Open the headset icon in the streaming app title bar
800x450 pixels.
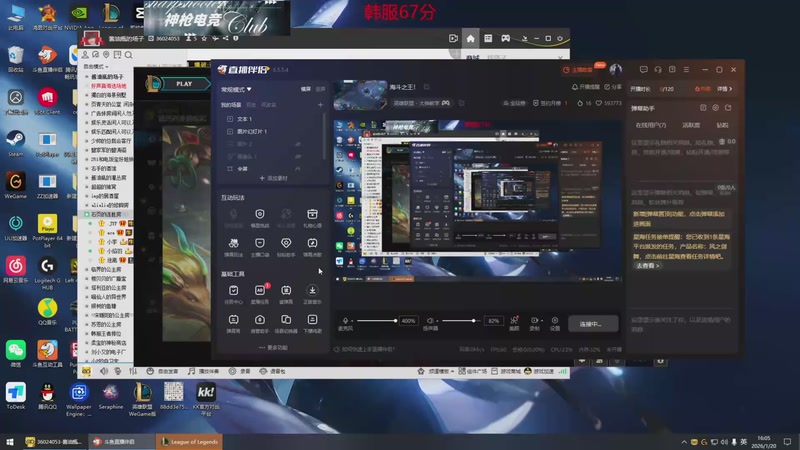tap(658, 69)
